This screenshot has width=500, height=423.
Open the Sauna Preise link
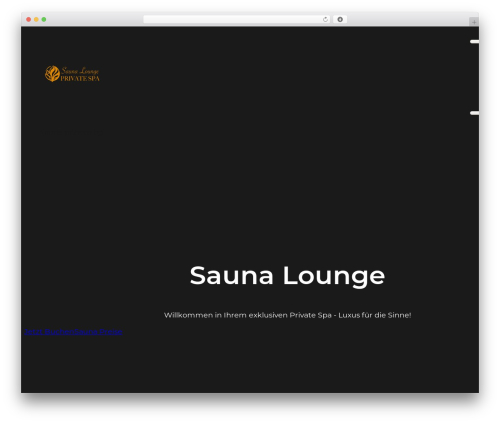point(98,332)
